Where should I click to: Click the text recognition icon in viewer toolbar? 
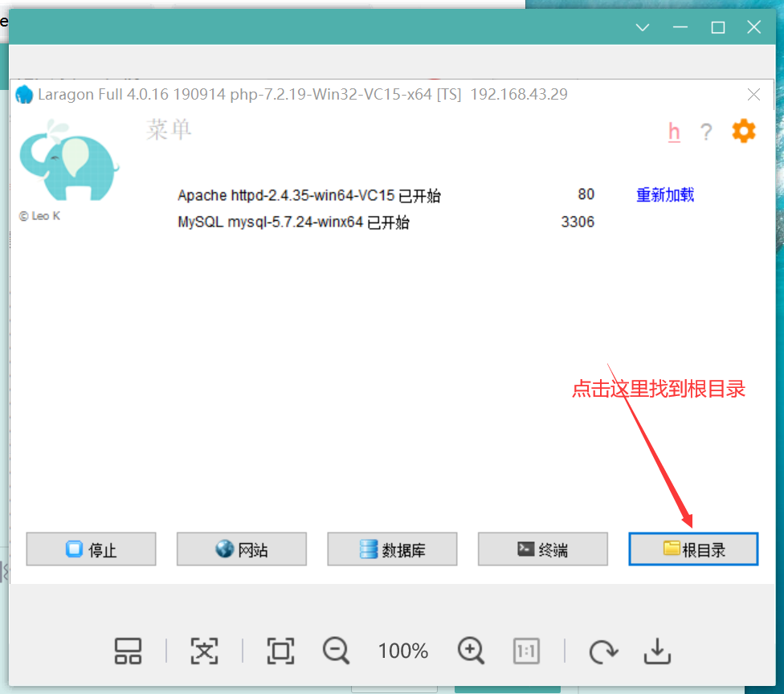click(205, 651)
